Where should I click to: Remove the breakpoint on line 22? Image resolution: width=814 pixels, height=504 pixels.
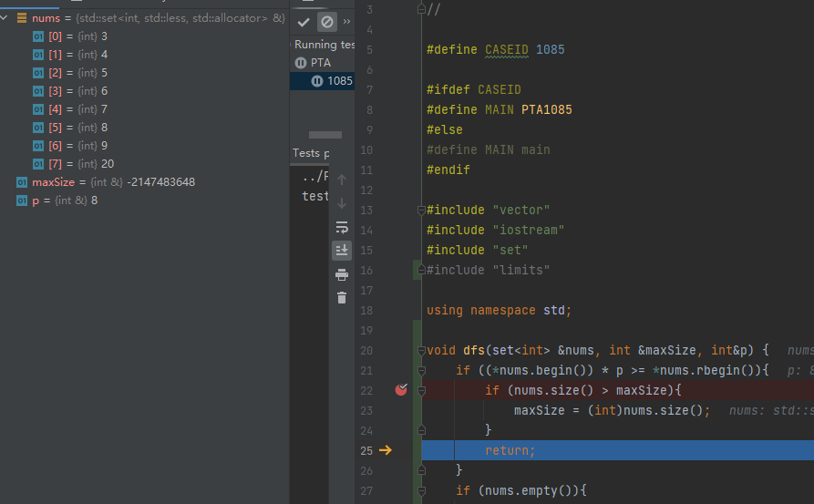[401, 390]
